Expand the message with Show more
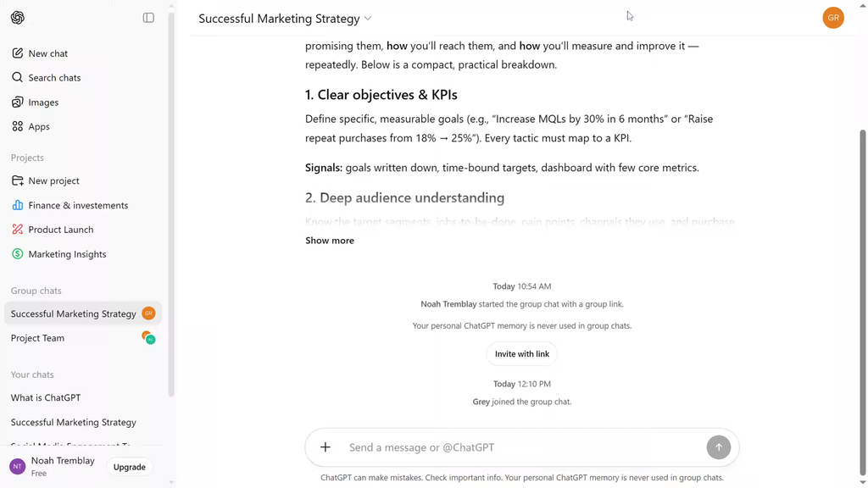868x488 pixels. (x=330, y=241)
